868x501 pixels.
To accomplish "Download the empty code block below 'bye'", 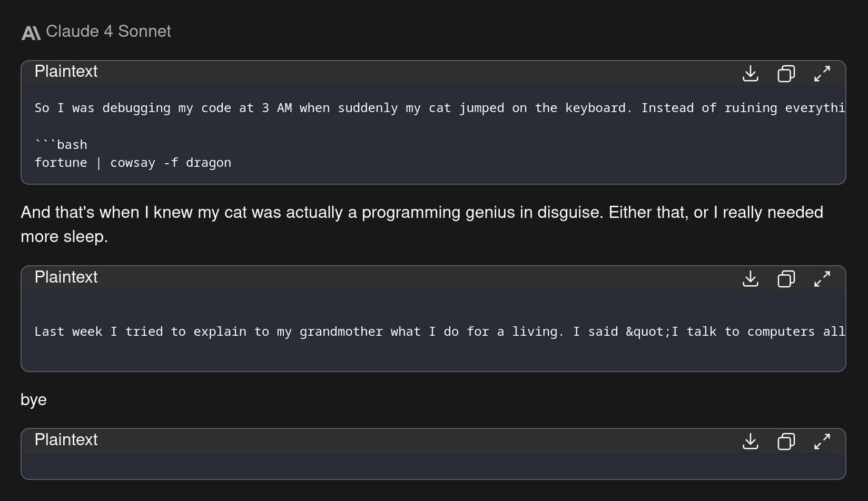I will tap(751, 442).
